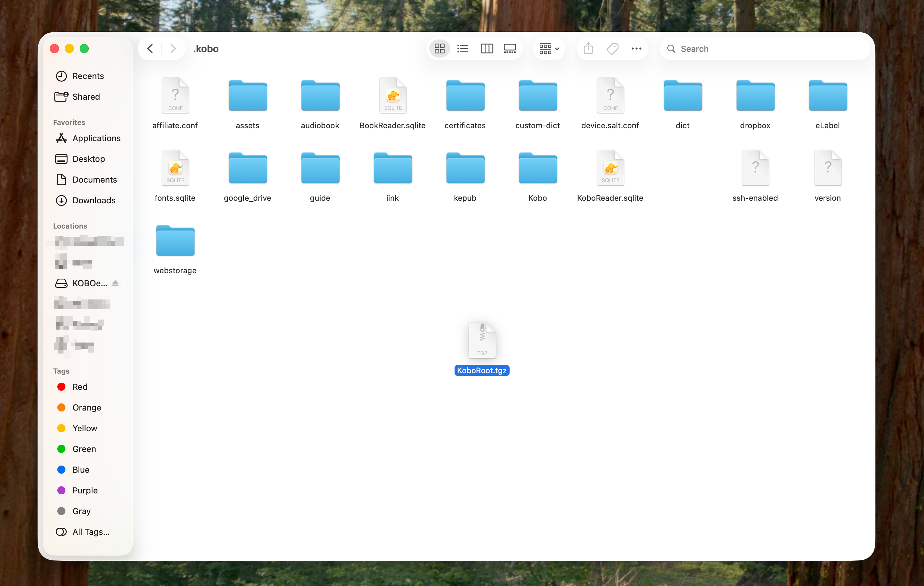The image size is (924, 586).
Task: Open All Tags... in sidebar
Action: (91, 532)
